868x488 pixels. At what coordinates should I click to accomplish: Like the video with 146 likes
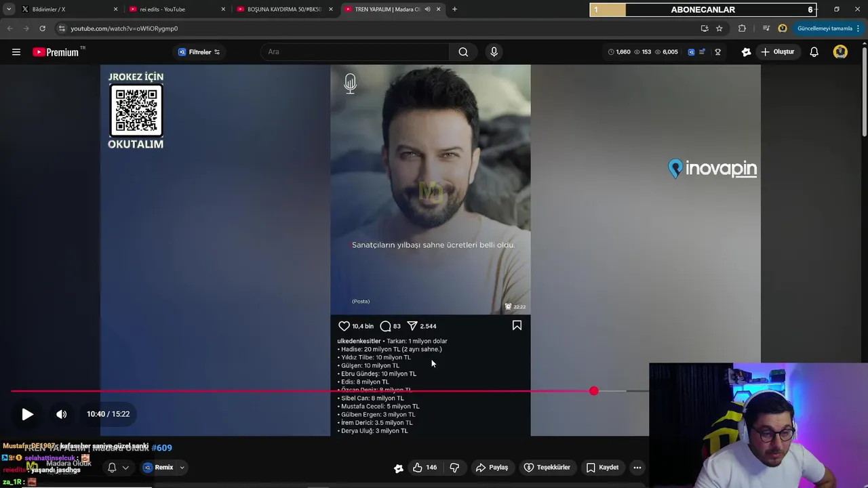click(x=425, y=467)
